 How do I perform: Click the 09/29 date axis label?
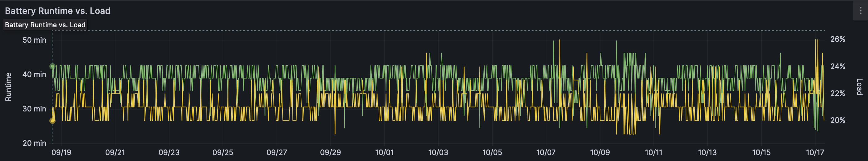coord(331,153)
